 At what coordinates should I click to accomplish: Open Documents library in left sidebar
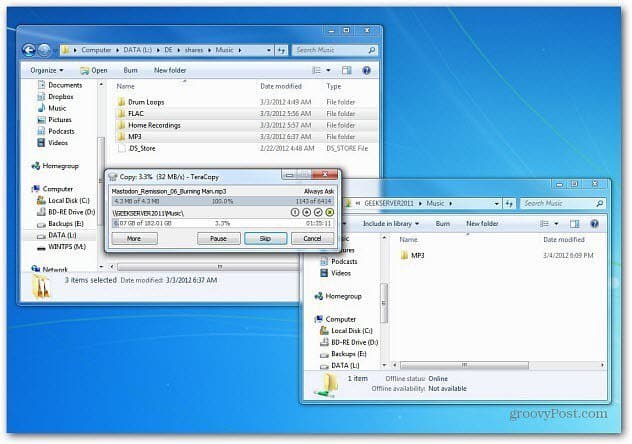tap(60, 85)
